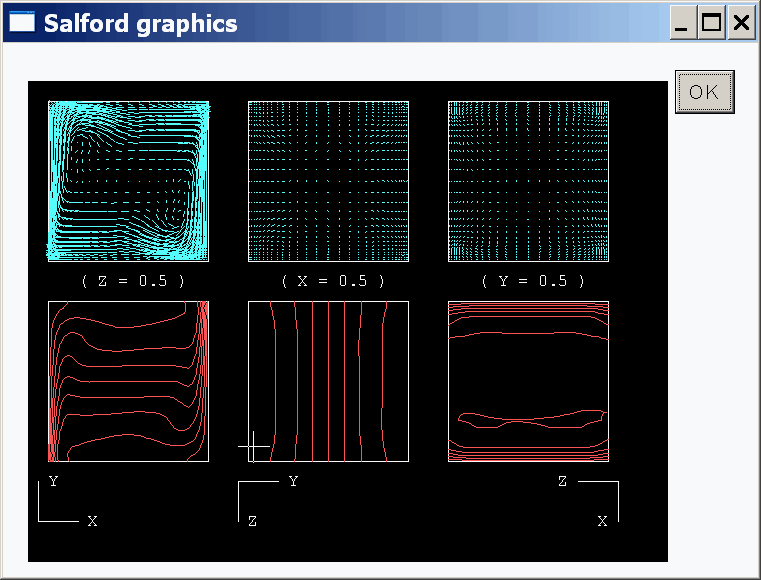
Task: Close the Salford graphics window
Action: (741, 22)
